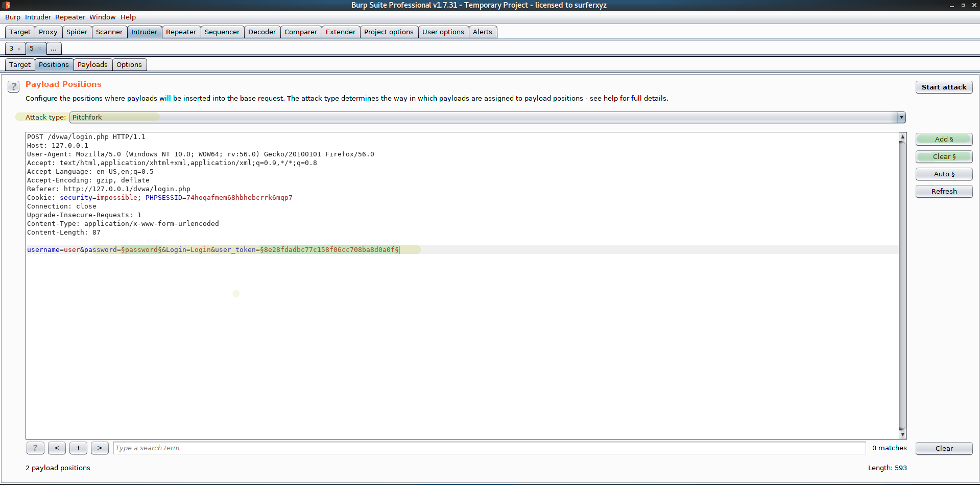Click into the search term field
The image size is (980, 485).
coord(489,448)
